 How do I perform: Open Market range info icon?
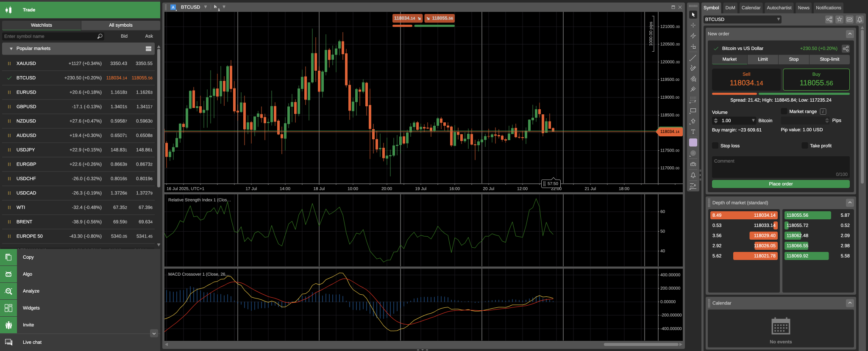pyautogui.click(x=823, y=111)
